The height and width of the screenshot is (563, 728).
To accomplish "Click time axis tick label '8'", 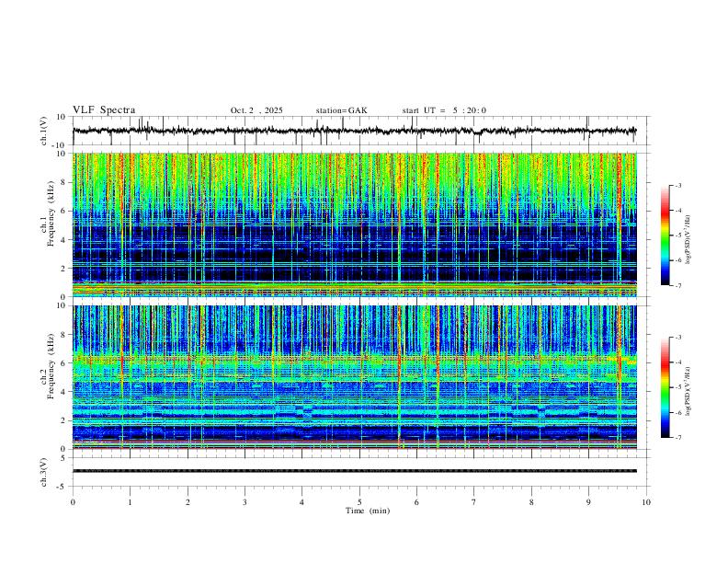I will 531,502.
